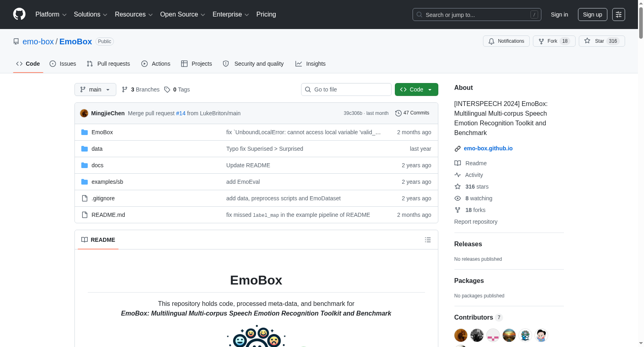
Task: Click the stars icon in About
Action: coord(458,187)
